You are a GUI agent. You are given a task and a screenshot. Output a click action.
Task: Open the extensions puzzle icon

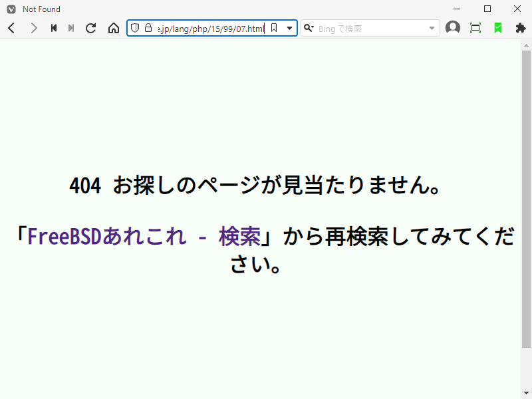coord(521,28)
